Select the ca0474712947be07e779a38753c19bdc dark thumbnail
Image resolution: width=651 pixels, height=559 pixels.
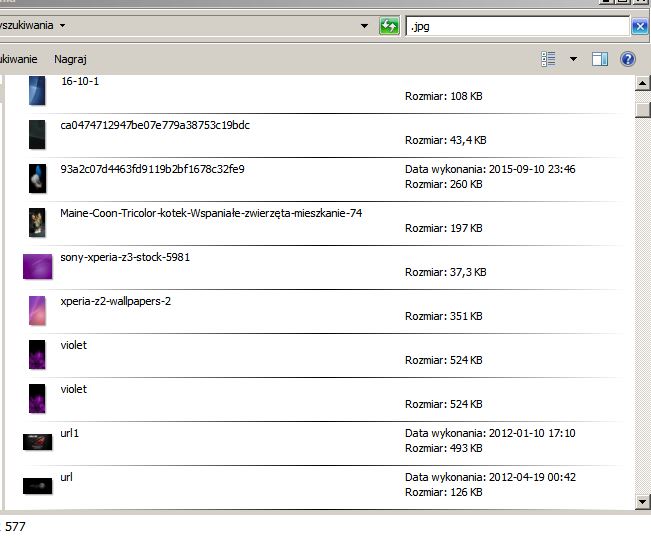click(37, 134)
